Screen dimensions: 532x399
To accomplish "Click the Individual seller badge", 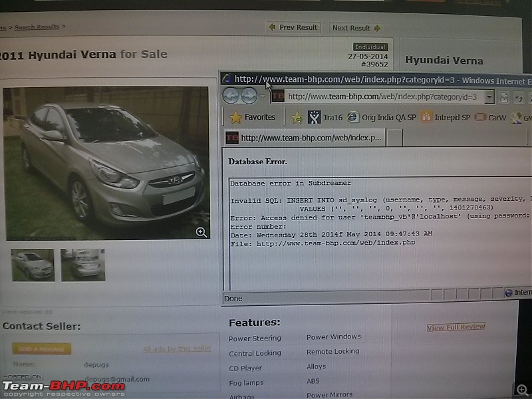I will pyautogui.click(x=370, y=47).
